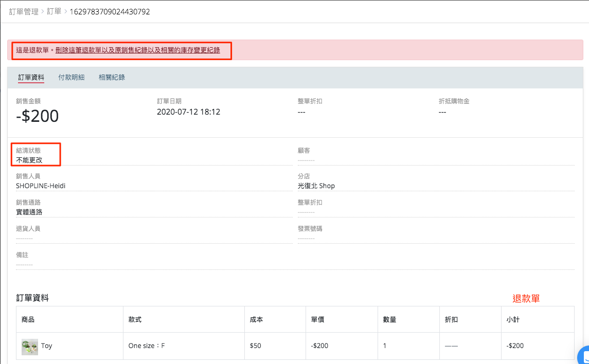Click the 不能更改 settlement status value

tap(29, 160)
